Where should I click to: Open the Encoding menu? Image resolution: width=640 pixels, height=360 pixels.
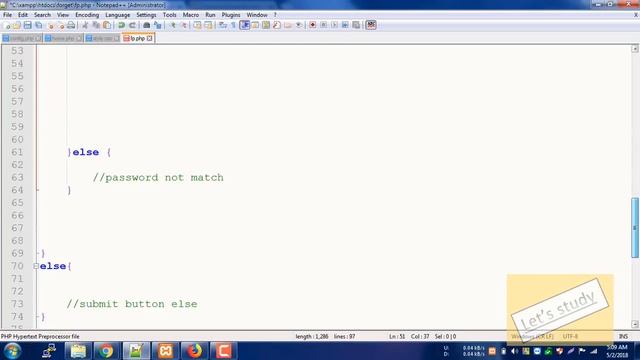tap(87, 15)
